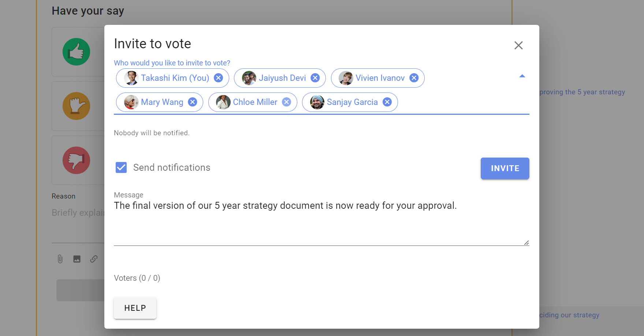The height and width of the screenshot is (336, 644).
Task: Remove Chloe Miller chip
Action: (x=287, y=102)
